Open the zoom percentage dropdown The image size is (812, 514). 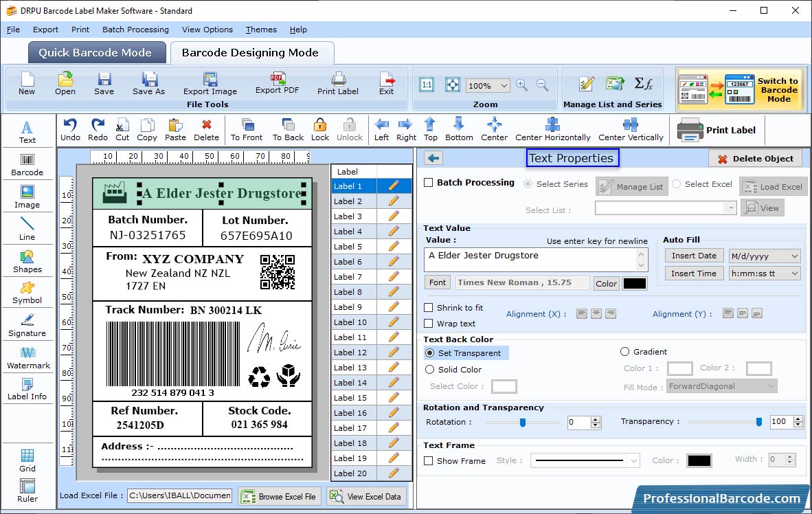[x=504, y=85]
